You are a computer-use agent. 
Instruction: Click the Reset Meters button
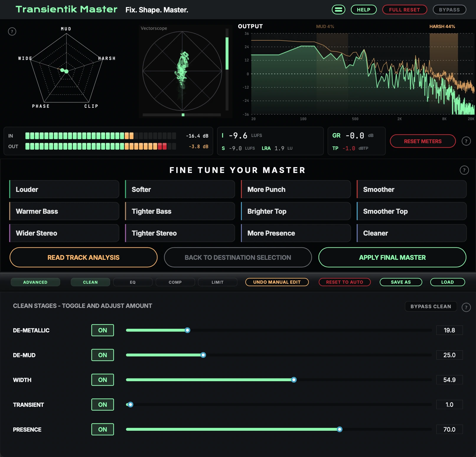click(x=423, y=141)
